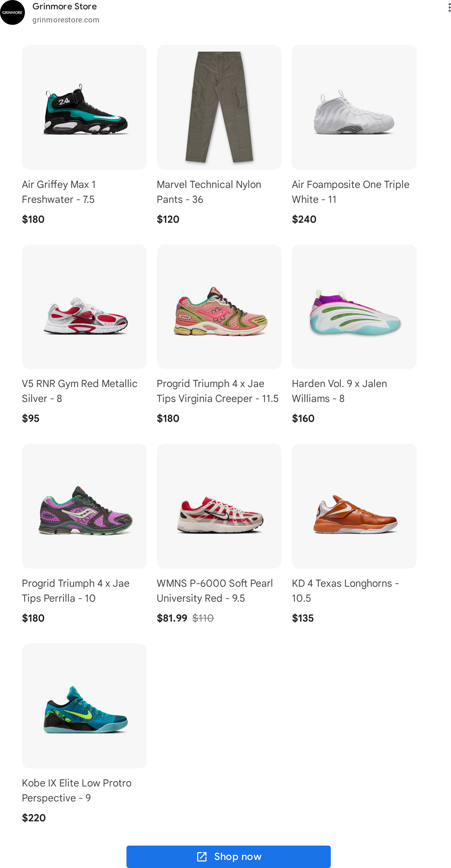Image resolution: width=451 pixels, height=868 pixels.
Task: View the V5 RNR Gym Red Metallic Silver shoe image
Action: coord(84,307)
